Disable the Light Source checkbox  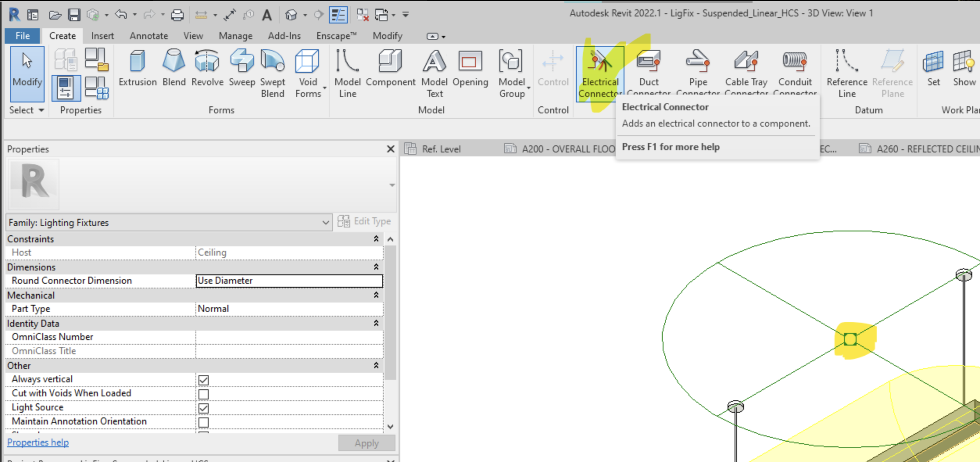pyautogui.click(x=203, y=408)
